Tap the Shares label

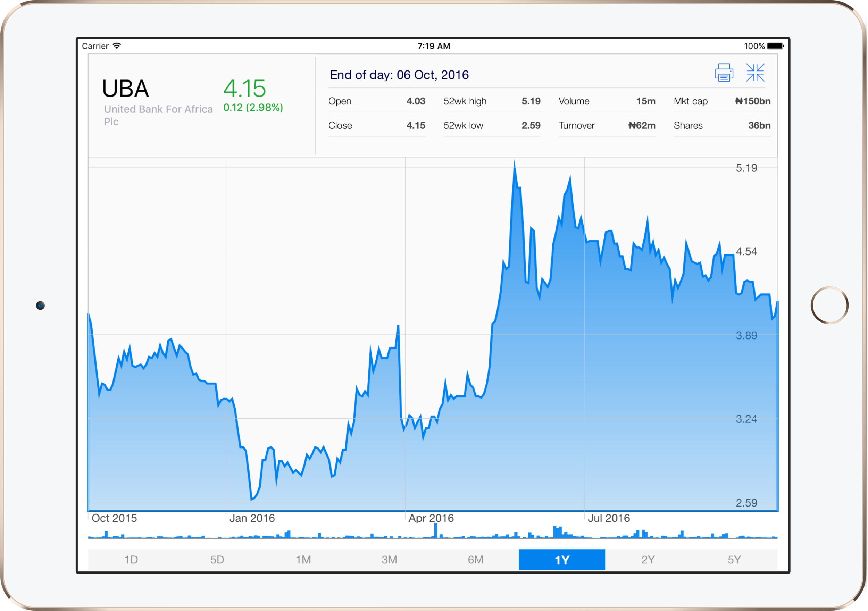688,126
